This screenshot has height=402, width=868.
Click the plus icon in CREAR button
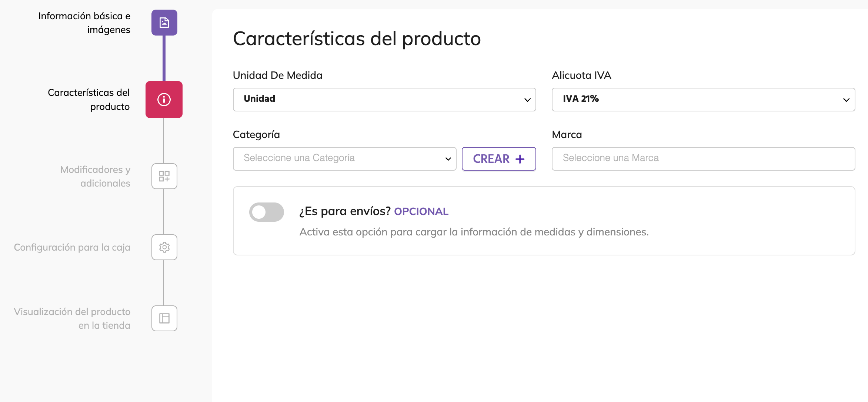tap(520, 159)
